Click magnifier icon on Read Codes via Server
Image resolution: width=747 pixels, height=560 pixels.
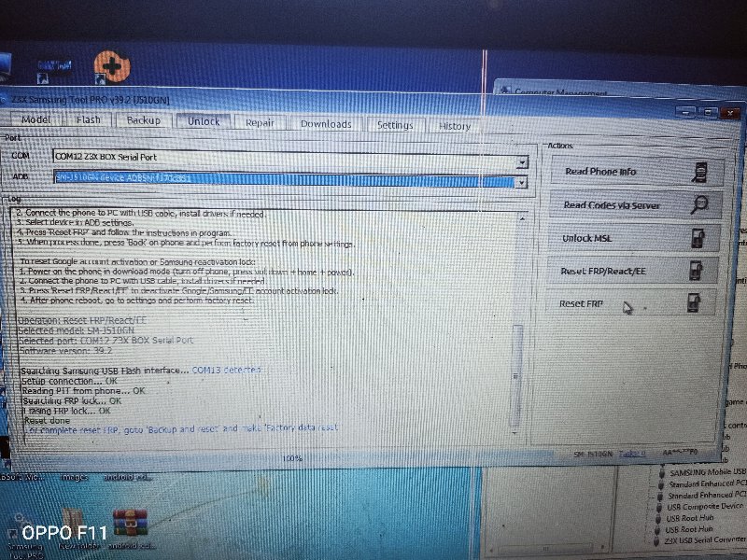pos(699,204)
